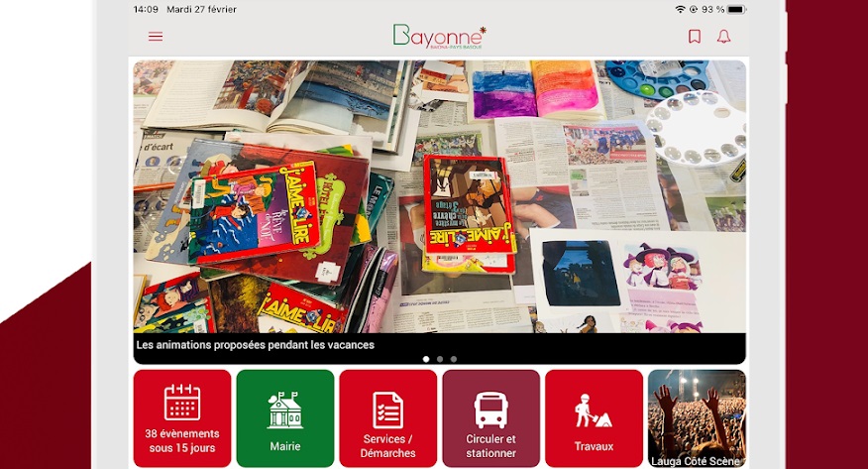Image resolution: width=868 pixels, height=469 pixels.
Task: Click the town hall building icon
Action: click(x=285, y=410)
